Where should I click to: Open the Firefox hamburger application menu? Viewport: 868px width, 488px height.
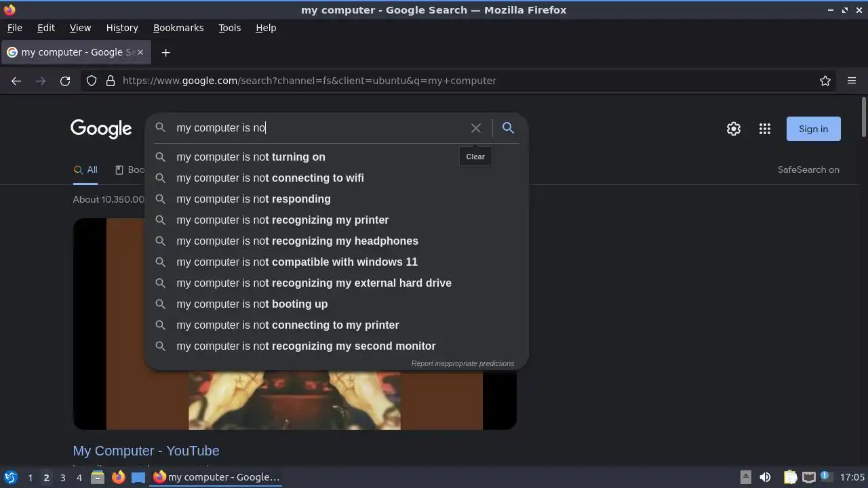coord(852,81)
